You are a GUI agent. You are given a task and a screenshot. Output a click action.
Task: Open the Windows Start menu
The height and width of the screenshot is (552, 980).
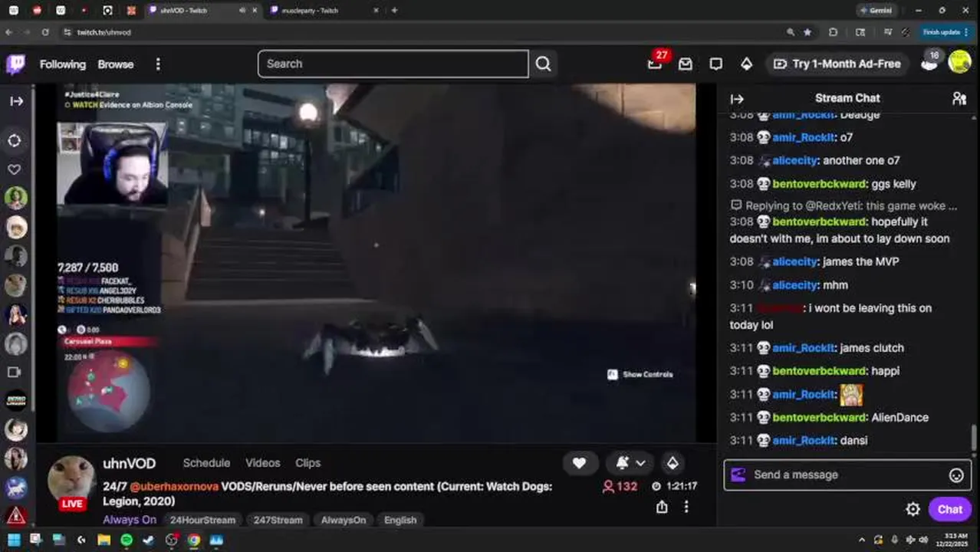point(14,540)
